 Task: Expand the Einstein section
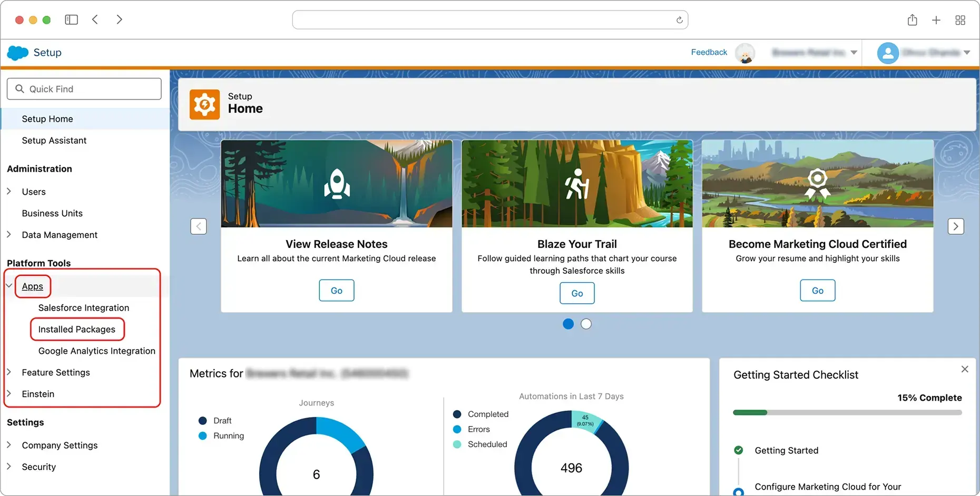point(9,393)
